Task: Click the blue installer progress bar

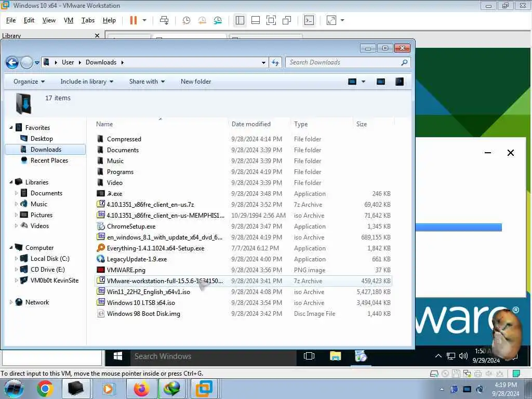Action: 458,228
